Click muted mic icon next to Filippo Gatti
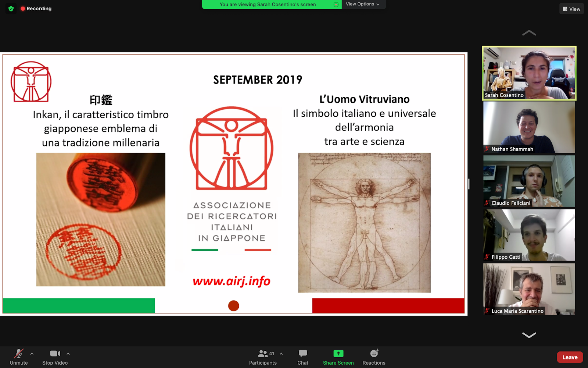The width and height of the screenshot is (588, 368). pos(487,257)
